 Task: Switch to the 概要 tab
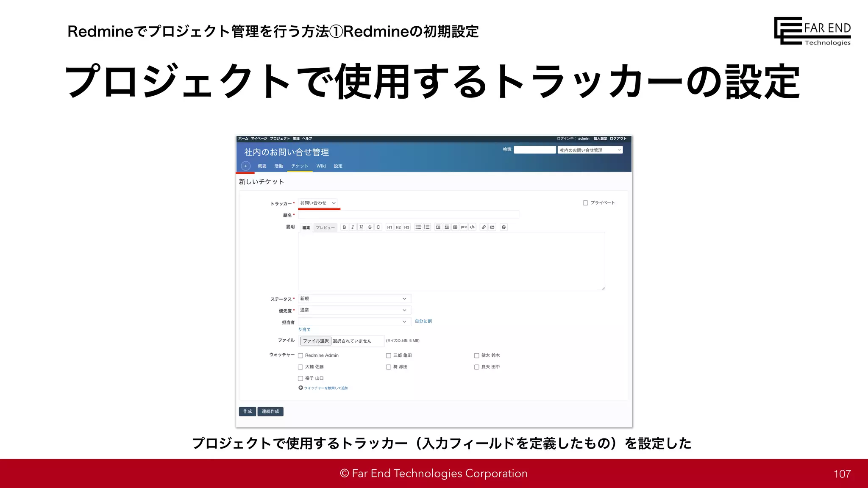point(262,166)
